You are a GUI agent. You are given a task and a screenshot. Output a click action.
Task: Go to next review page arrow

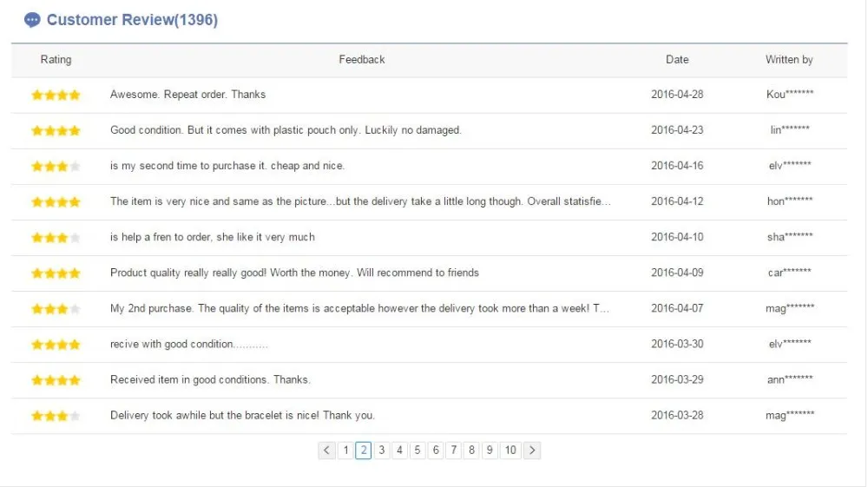coord(532,451)
